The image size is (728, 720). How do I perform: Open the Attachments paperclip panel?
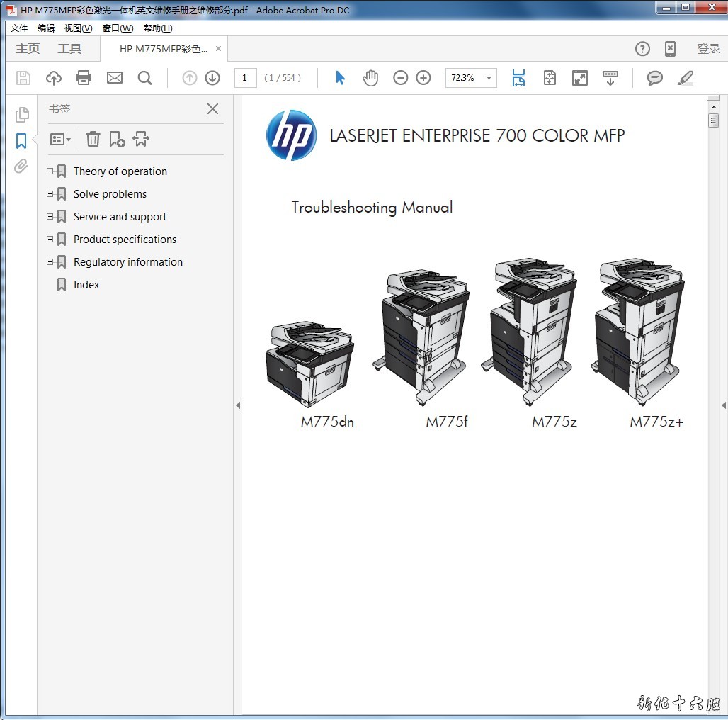21,167
